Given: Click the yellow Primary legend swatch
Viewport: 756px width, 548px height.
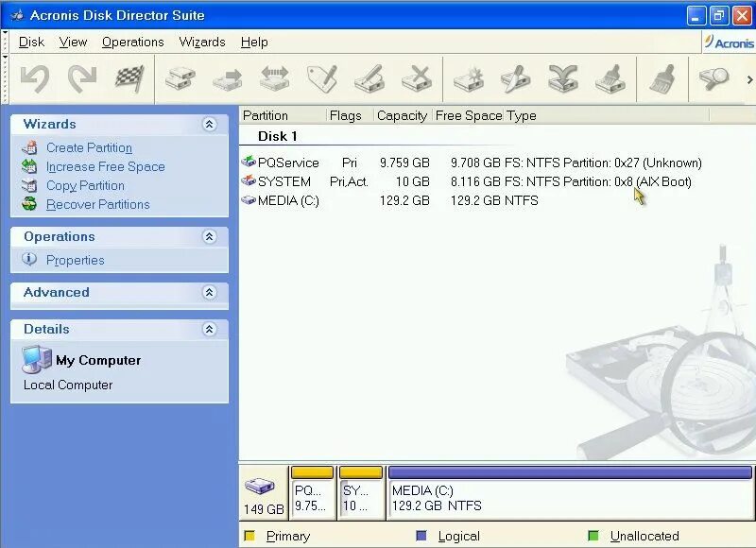Looking at the screenshot, I should [249, 536].
